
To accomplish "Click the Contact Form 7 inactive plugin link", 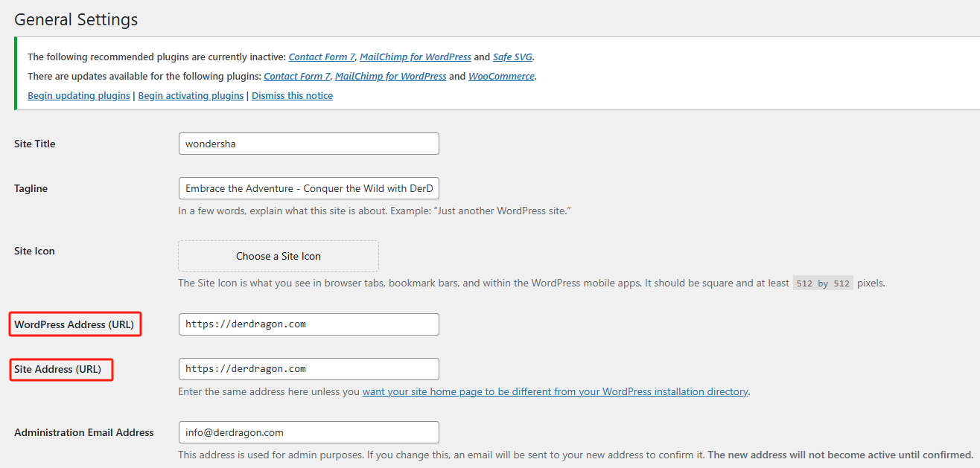I will pyautogui.click(x=321, y=57).
